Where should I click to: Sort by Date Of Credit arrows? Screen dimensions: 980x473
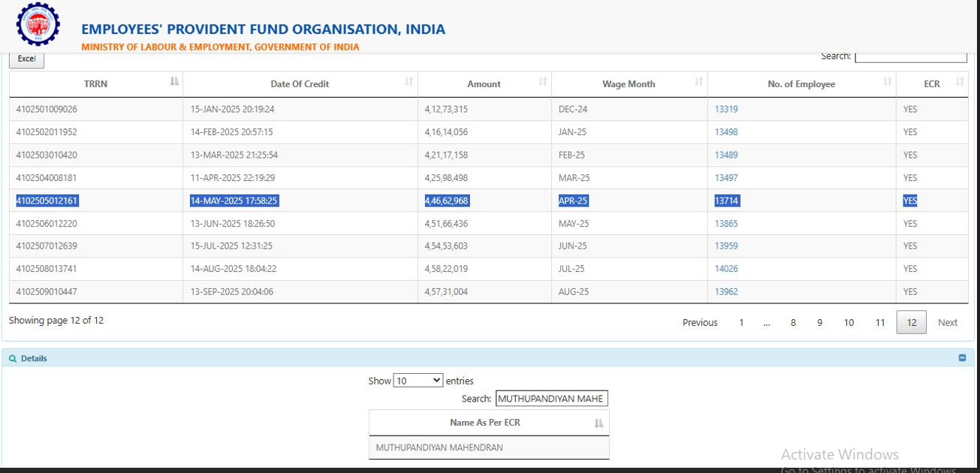tap(409, 82)
